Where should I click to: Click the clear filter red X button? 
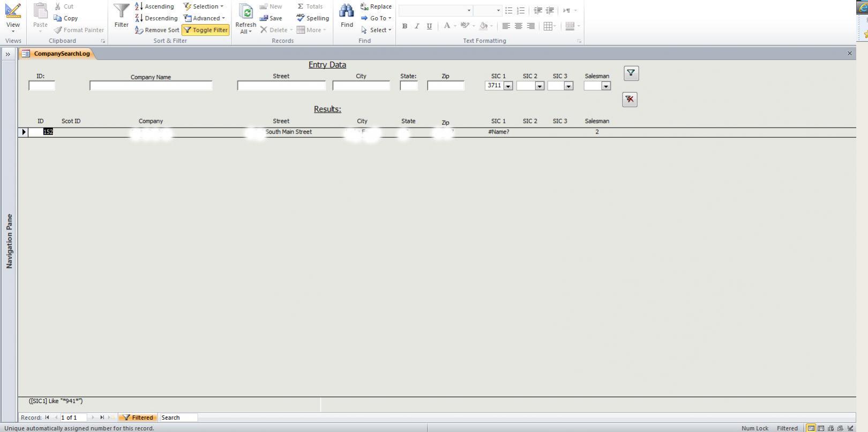(x=630, y=100)
